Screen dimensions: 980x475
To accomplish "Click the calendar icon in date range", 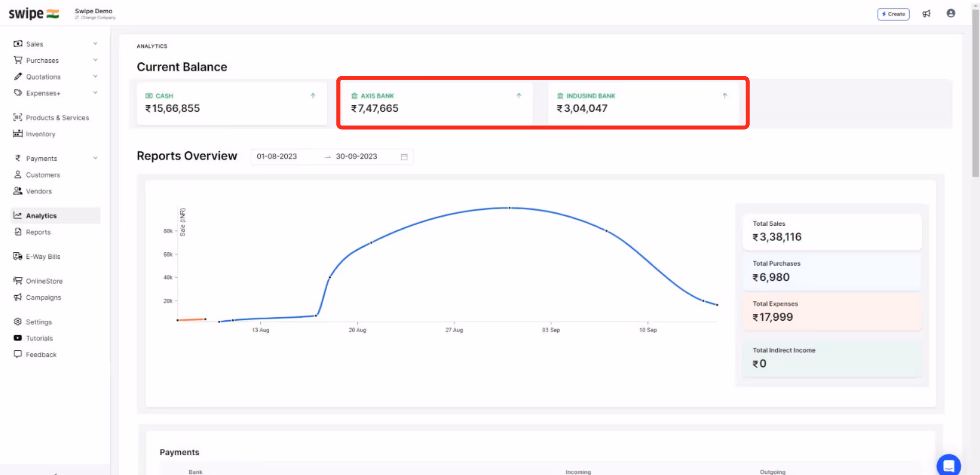I will pyautogui.click(x=404, y=157).
